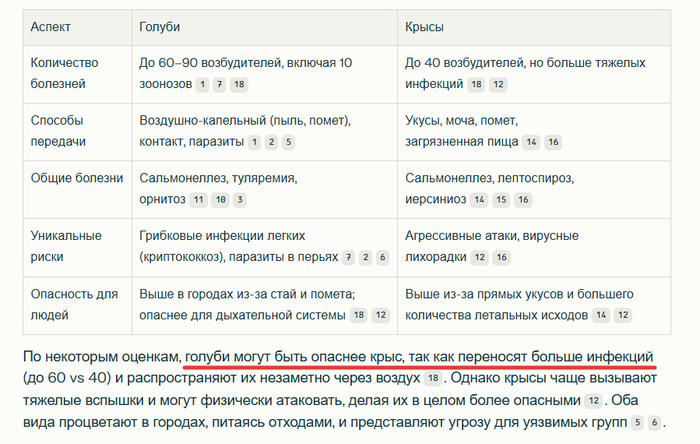Open citation 14 after 'загрязненная пища'
Screen dimensions: 700x444
coord(531,142)
